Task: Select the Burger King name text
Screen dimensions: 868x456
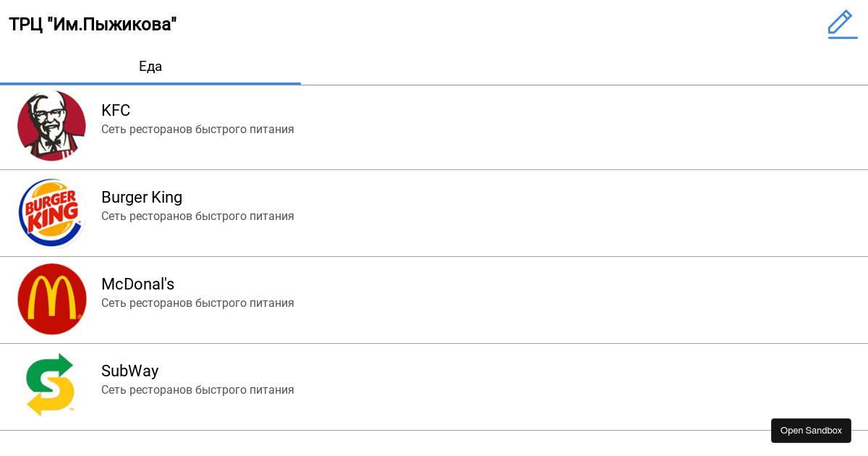Action: [x=142, y=198]
